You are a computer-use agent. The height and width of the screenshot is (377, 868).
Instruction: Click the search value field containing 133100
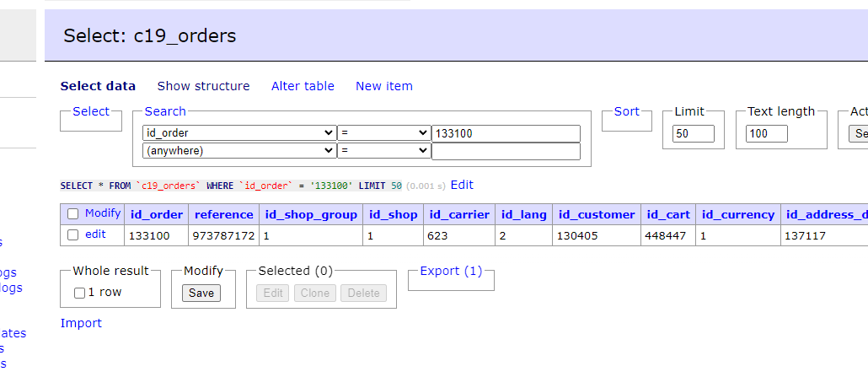point(506,133)
